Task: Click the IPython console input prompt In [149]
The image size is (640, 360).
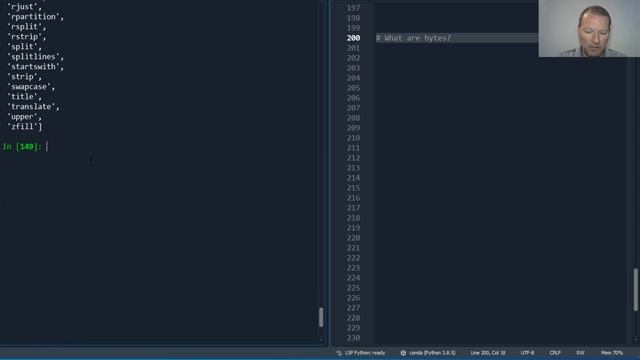Action: pyautogui.click(x=22, y=147)
